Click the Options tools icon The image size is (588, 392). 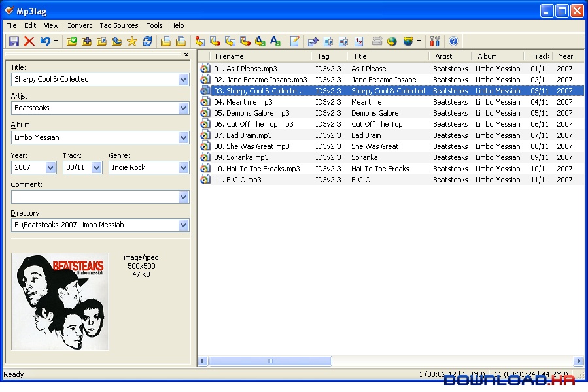tap(435, 41)
